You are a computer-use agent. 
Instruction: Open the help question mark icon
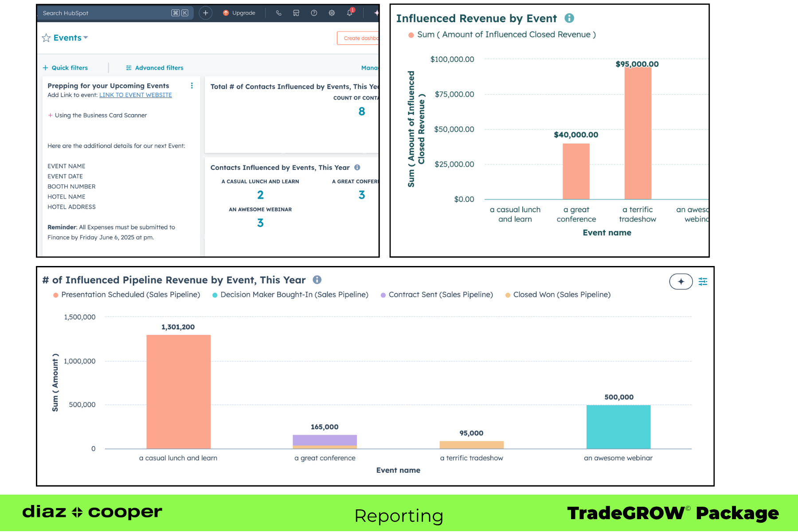point(313,13)
